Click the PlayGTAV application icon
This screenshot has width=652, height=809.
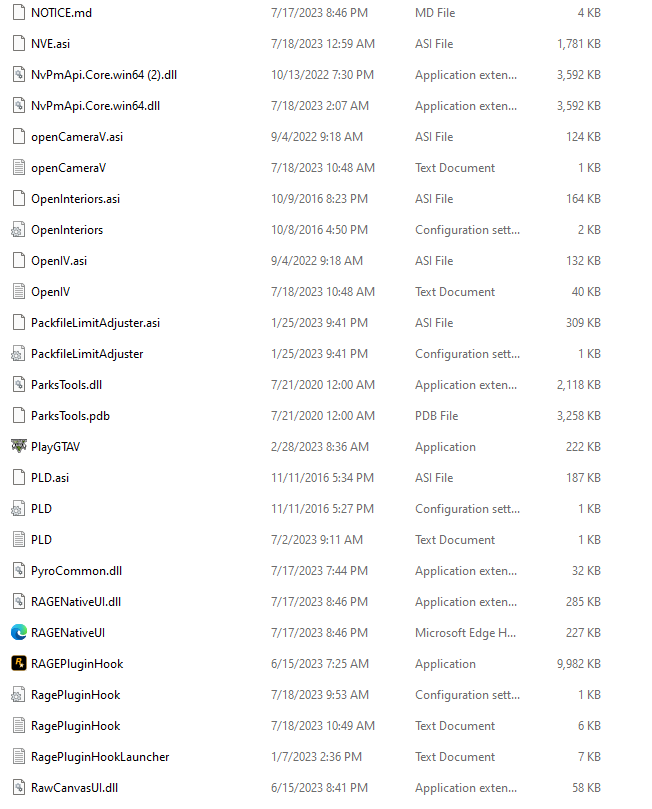coord(19,446)
